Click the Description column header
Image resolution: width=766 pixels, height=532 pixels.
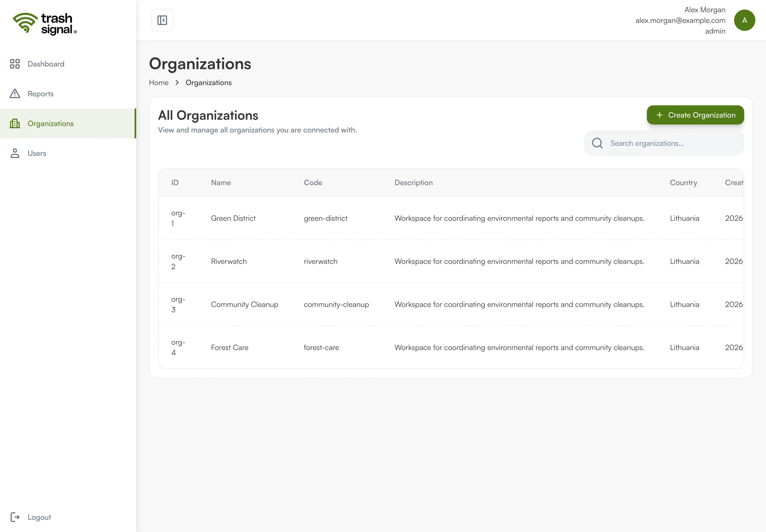point(414,183)
